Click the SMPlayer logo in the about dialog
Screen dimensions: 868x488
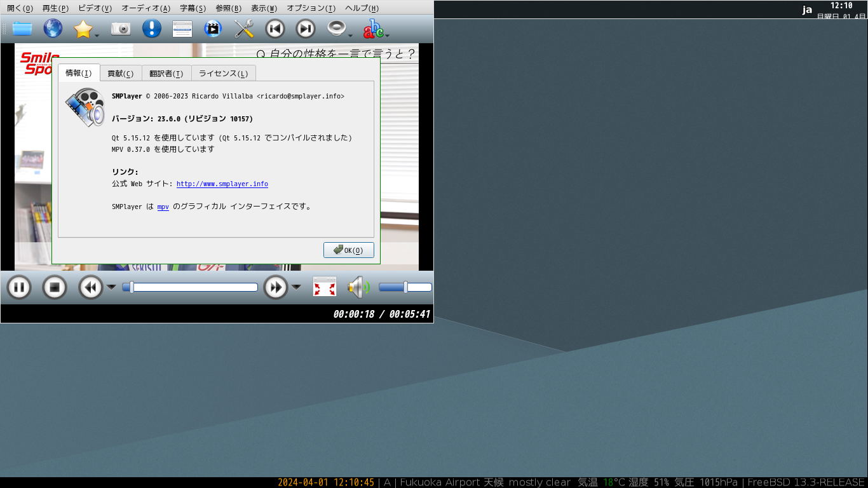[x=85, y=107]
